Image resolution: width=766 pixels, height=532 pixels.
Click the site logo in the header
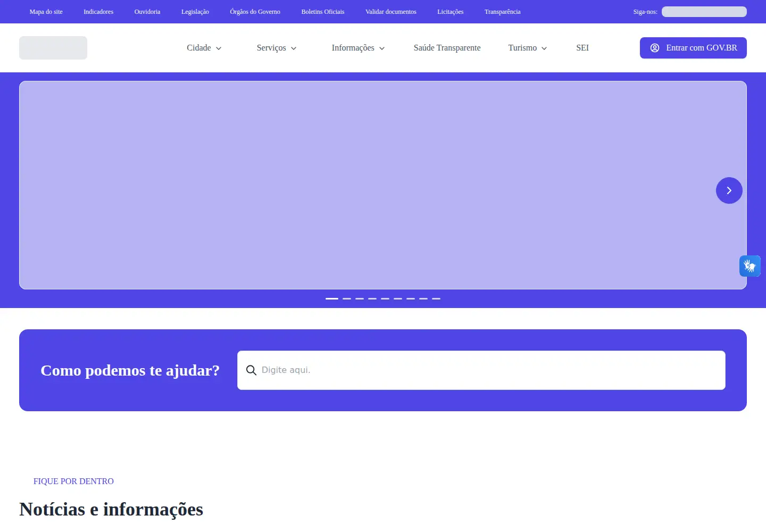point(53,48)
